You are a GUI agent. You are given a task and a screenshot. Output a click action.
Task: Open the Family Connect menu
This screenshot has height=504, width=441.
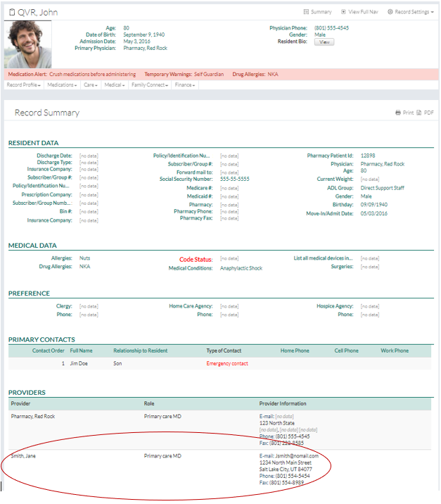coord(150,85)
